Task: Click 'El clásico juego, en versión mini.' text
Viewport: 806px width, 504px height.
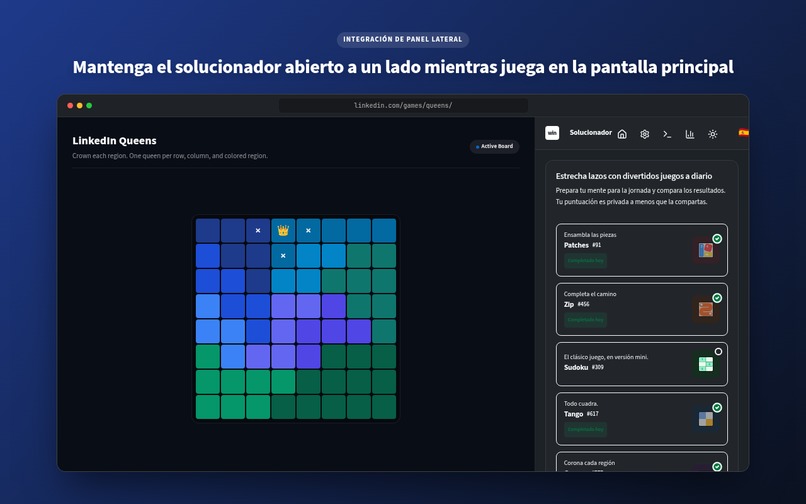Action: 606,357
